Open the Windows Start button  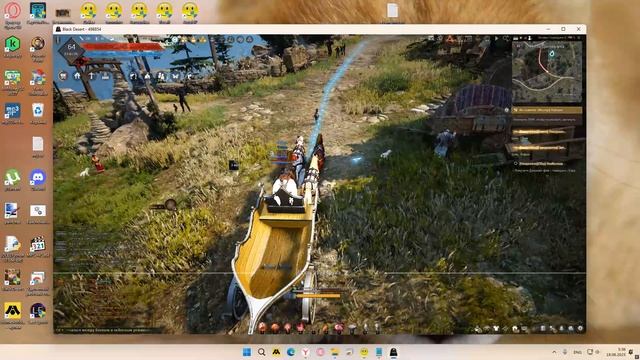pyautogui.click(x=247, y=352)
